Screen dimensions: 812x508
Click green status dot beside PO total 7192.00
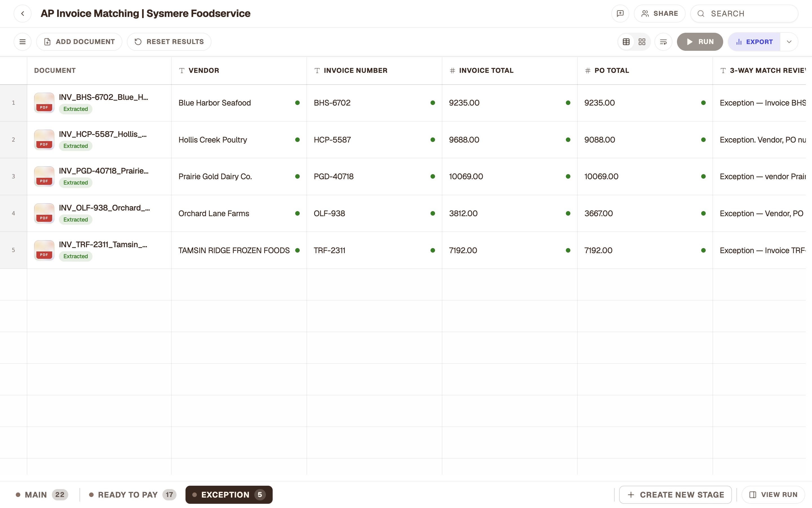point(703,250)
